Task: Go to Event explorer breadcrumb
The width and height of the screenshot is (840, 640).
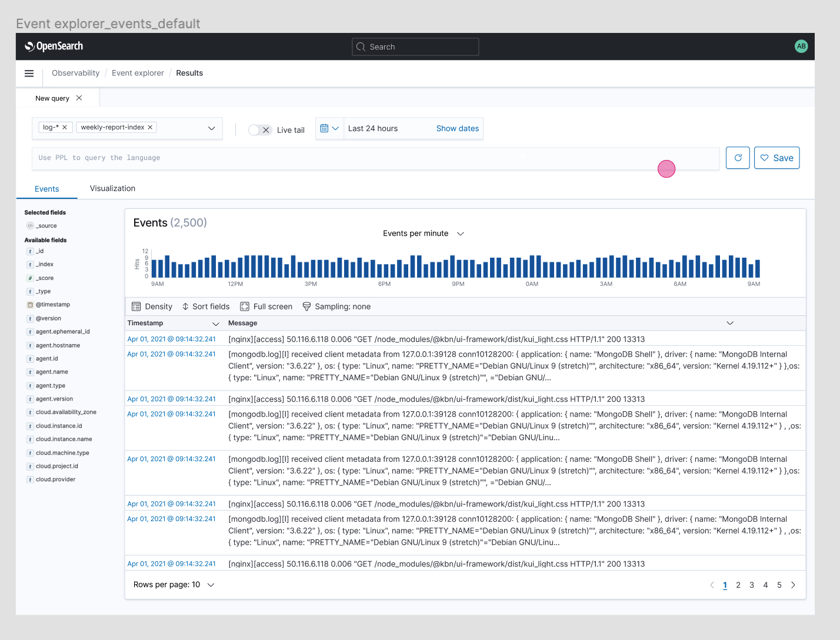Action: pyautogui.click(x=138, y=73)
